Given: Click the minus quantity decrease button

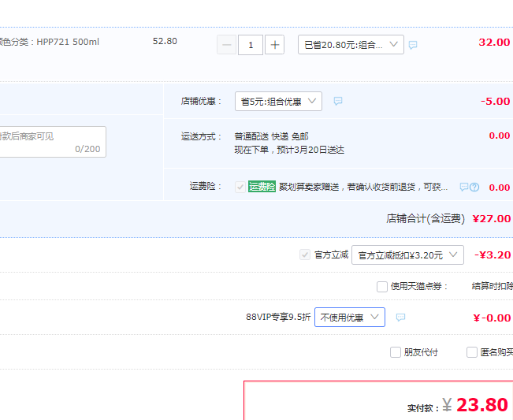Looking at the screenshot, I should 226,45.
